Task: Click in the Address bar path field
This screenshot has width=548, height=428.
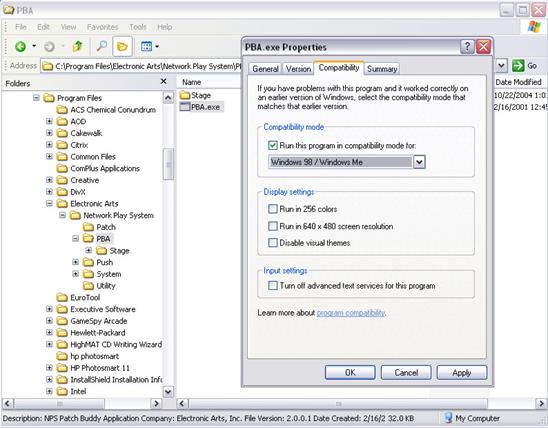Action: click(141, 66)
